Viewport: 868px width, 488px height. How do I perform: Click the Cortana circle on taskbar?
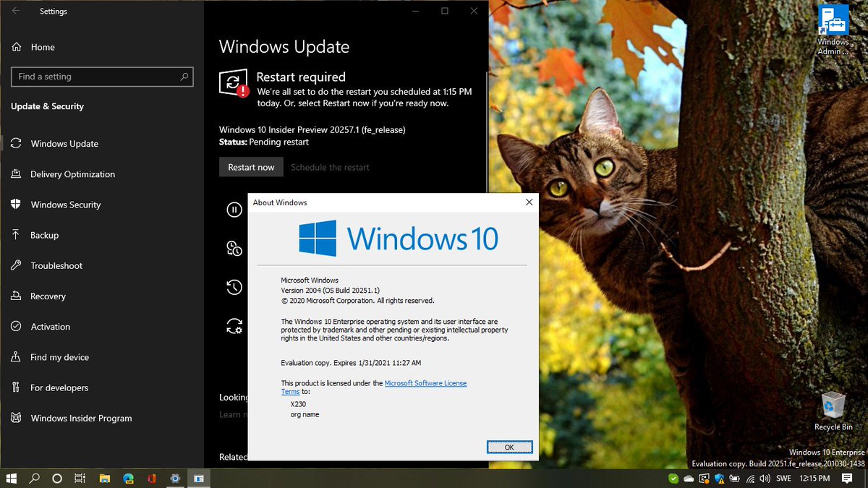pyautogui.click(x=57, y=478)
